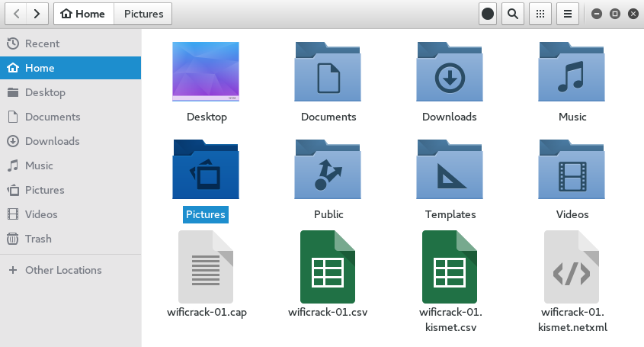The height and width of the screenshot is (347, 644).
Task: Click the 'wificrack-01.kismet.netxml' file name
Action: (x=572, y=320)
